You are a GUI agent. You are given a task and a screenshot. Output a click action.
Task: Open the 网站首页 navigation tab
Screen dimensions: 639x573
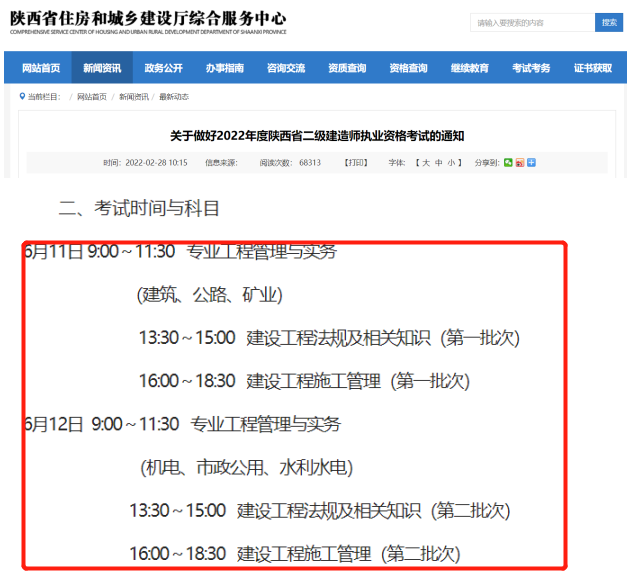(40, 68)
